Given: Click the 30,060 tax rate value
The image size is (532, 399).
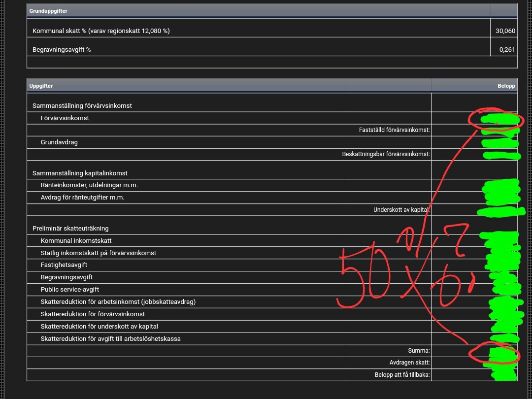Looking at the screenshot, I should 505,31.
